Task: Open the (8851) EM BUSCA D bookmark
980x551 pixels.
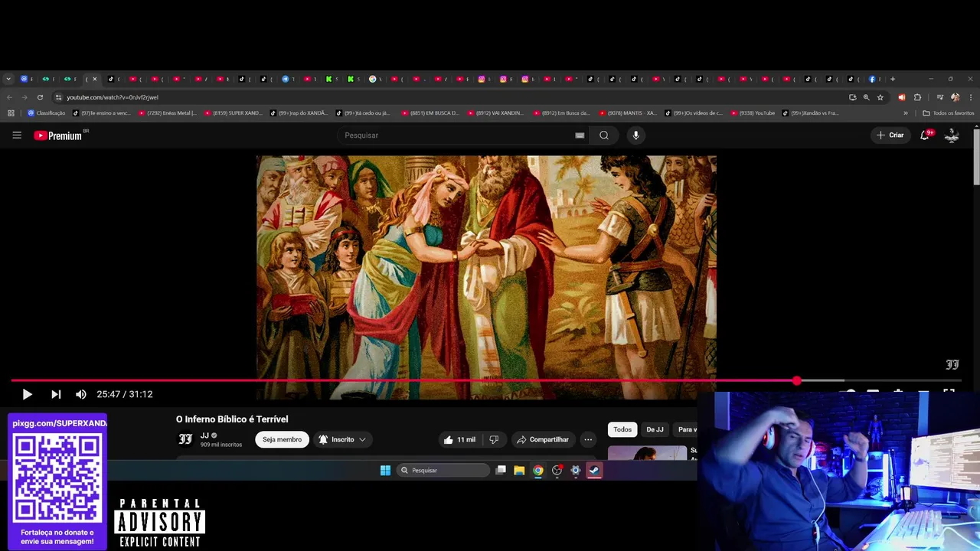Action: (x=430, y=113)
